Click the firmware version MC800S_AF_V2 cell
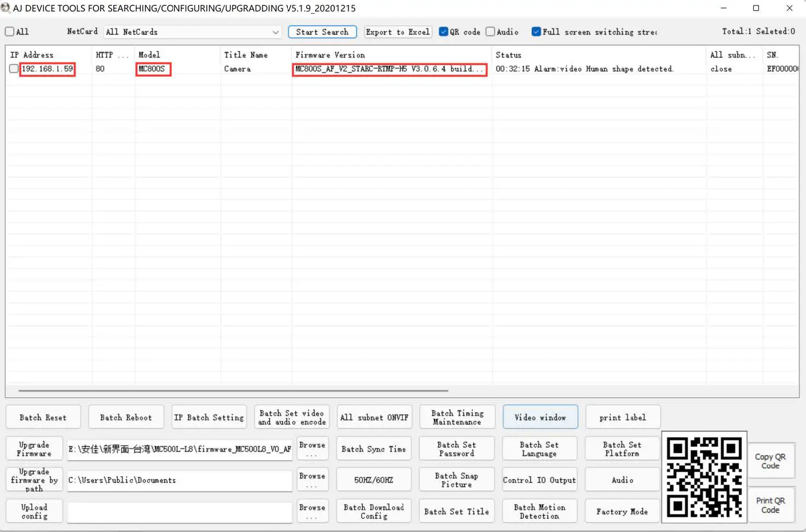This screenshot has width=806, height=532. [390, 69]
